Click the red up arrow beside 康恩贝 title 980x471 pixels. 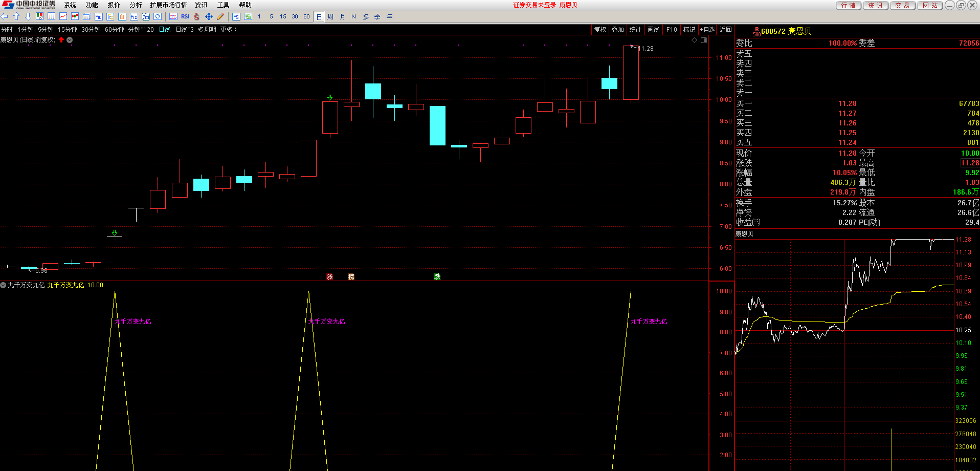(61, 40)
